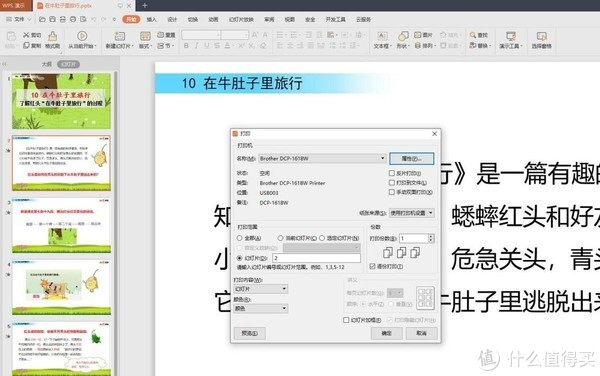Image resolution: width=600 pixels, height=376 pixels.
Task: Open the Arrange (排列) tool
Action: tap(425, 46)
